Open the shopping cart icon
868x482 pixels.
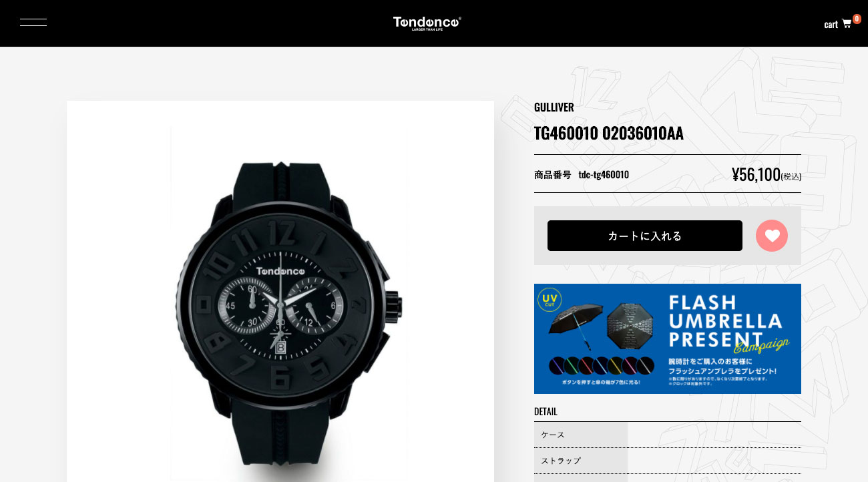(847, 23)
